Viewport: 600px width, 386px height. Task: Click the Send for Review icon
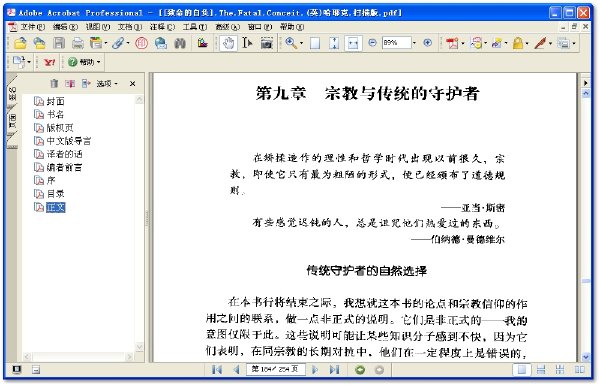point(497,43)
